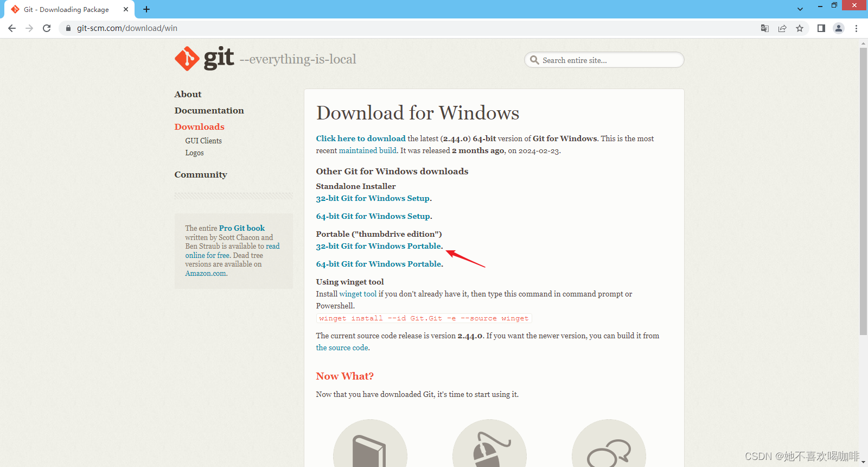Open the winget tool link
This screenshot has width=868, height=467.
(358, 294)
